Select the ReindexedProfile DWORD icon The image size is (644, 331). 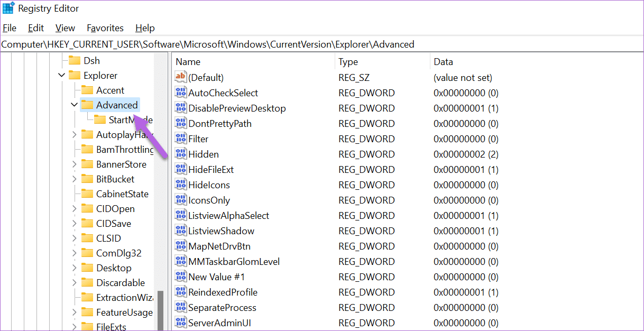[181, 292]
